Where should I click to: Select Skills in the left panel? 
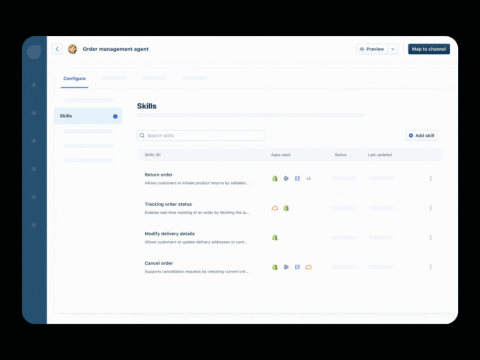[88, 116]
